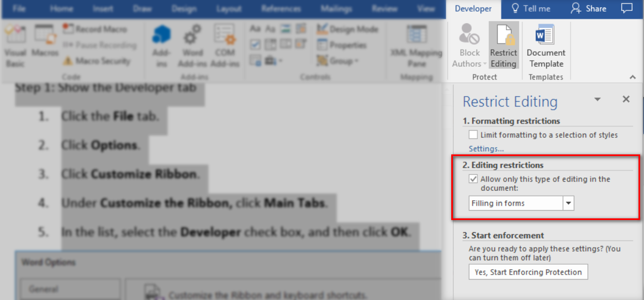This screenshot has height=300, width=644.
Task: Open the Visual Basic editor
Action: (x=15, y=46)
